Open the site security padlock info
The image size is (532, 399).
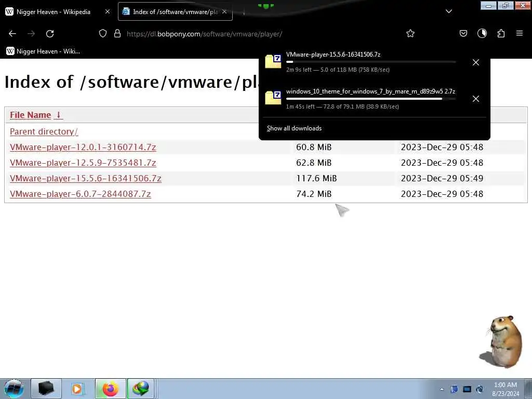pyautogui.click(x=117, y=33)
